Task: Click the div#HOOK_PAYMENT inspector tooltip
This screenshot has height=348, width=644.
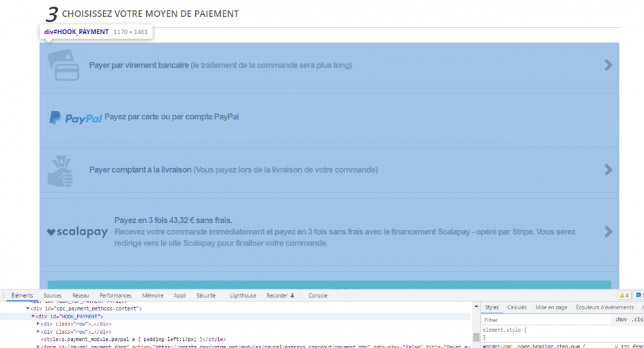Action: 96,32
